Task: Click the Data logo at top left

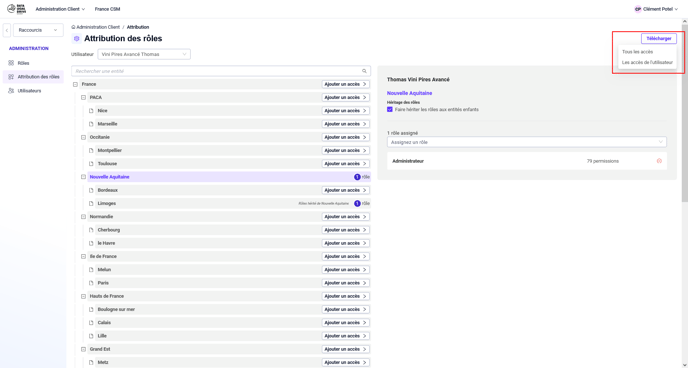Action: (17, 9)
